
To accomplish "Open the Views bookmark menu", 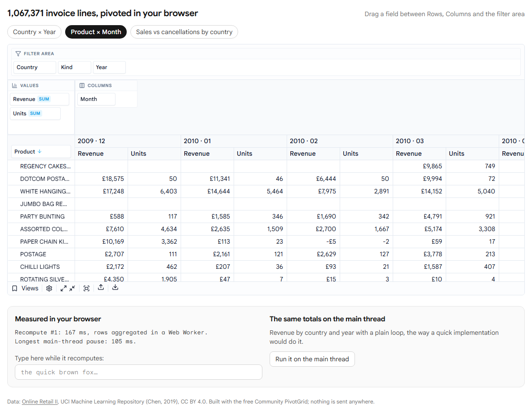I will (x=25, y=288).
